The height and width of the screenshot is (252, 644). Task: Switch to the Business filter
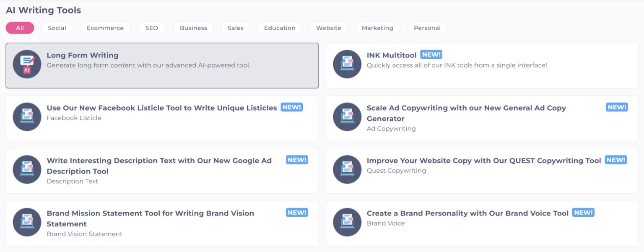point(193,28)
